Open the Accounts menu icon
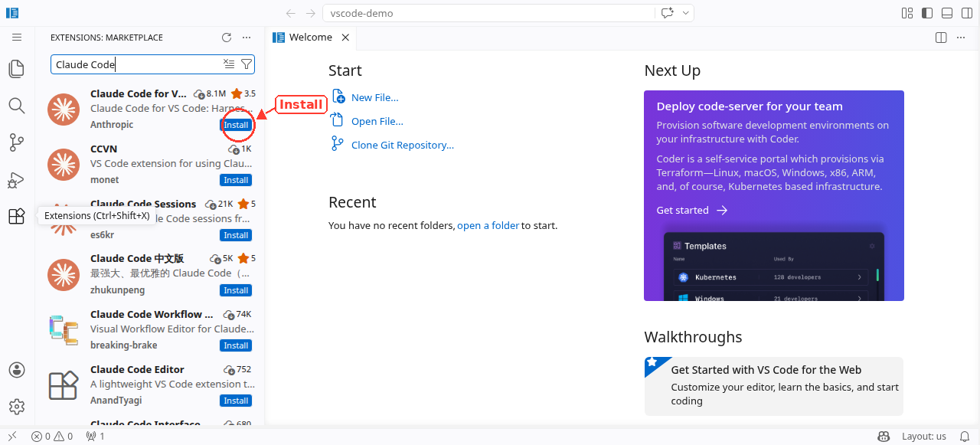 click(17, 370)
